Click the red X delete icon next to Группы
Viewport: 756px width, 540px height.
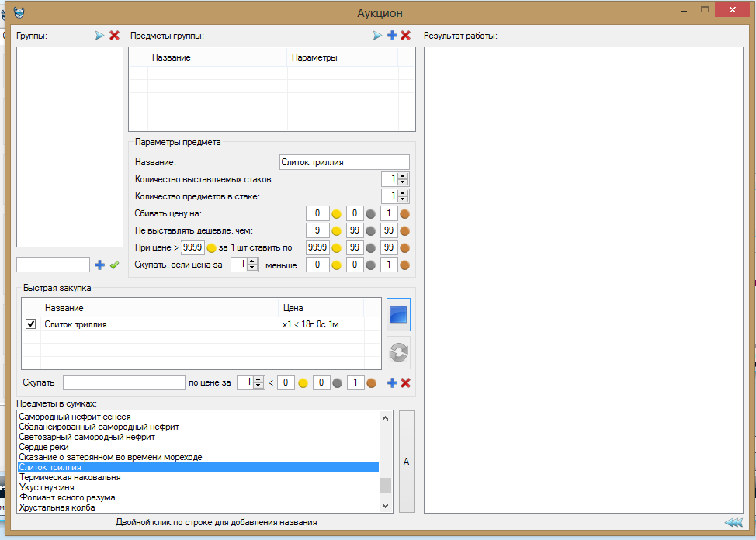[x=114, y=36]
